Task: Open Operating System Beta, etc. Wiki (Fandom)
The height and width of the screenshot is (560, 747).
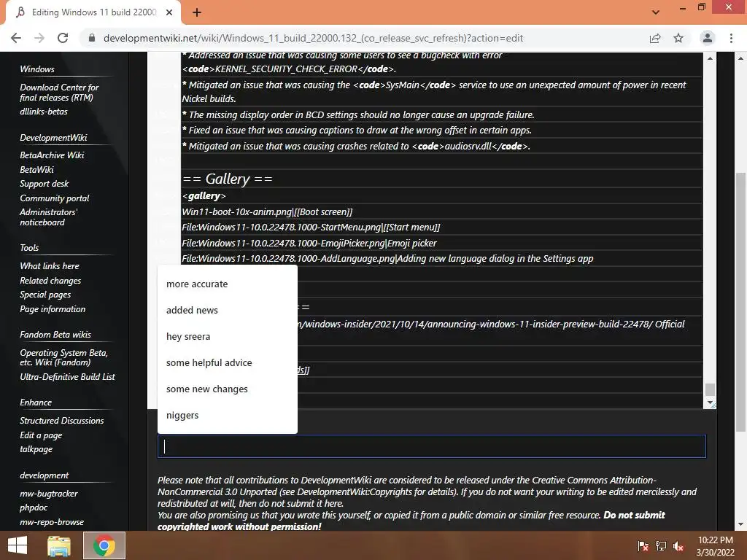Action: coord(63,357)
